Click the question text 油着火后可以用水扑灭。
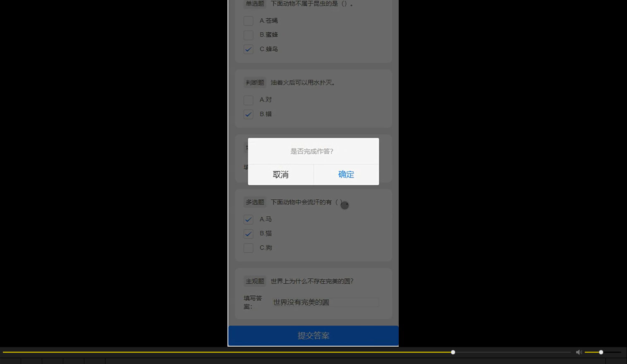This screenshot has width=627, height=364. click(304, 83)
